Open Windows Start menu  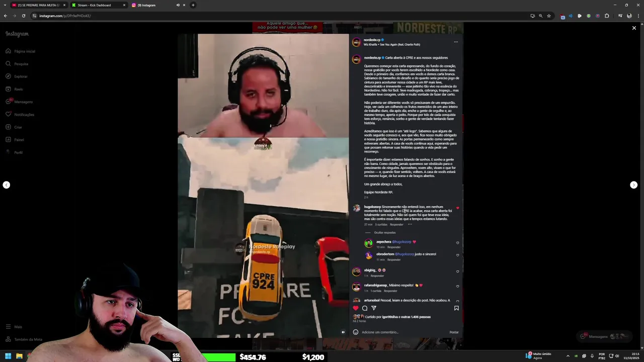pyautogui.click(x=8, y=356)
